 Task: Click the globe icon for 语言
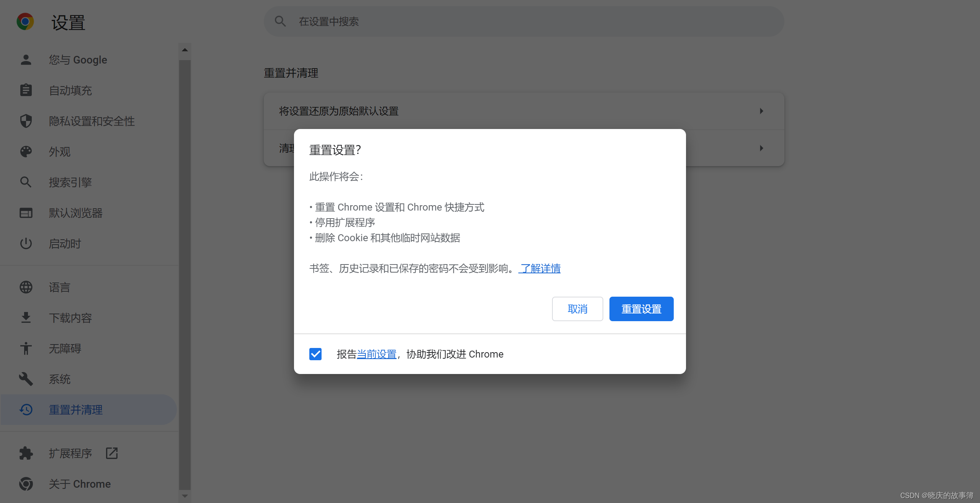pyautogui.click(x=26, y=287)
